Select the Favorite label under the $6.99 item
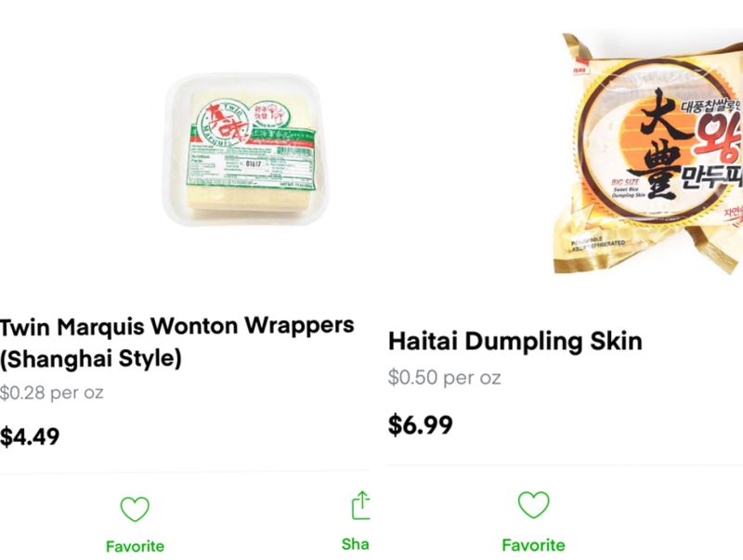 (533, 545)
